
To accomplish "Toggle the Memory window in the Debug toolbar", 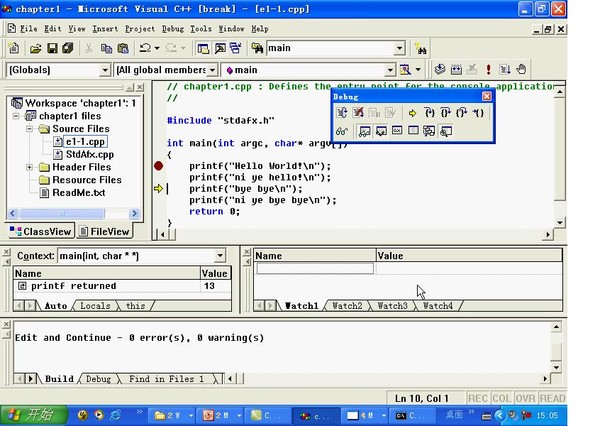I will (x=413, y=131).
